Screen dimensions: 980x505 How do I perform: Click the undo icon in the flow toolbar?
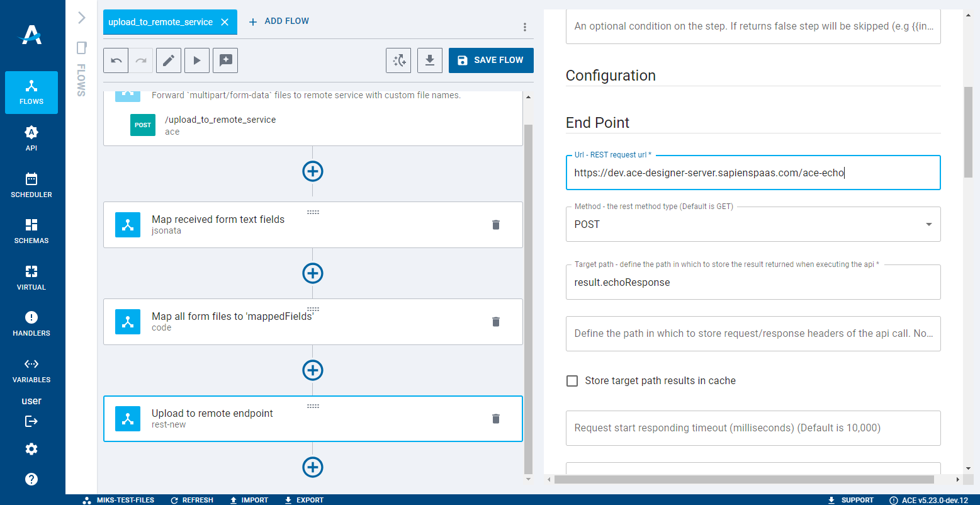(x=116, y=60)
